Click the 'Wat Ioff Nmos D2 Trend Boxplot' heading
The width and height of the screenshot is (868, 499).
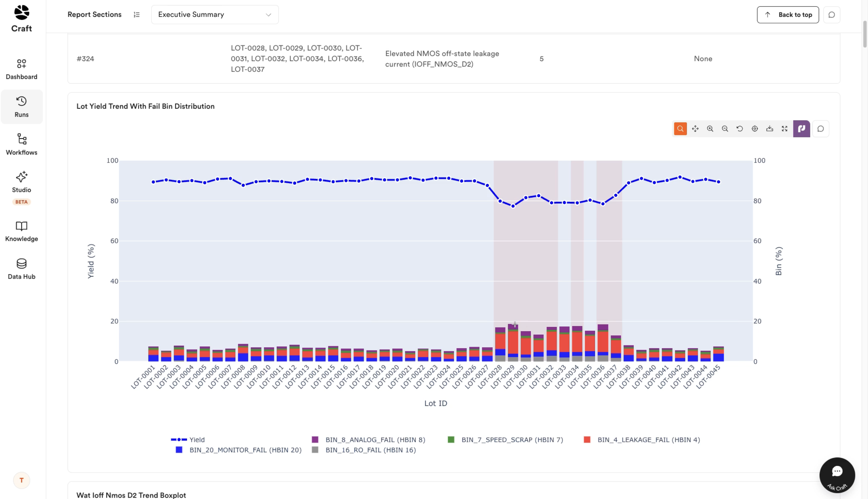131,495
